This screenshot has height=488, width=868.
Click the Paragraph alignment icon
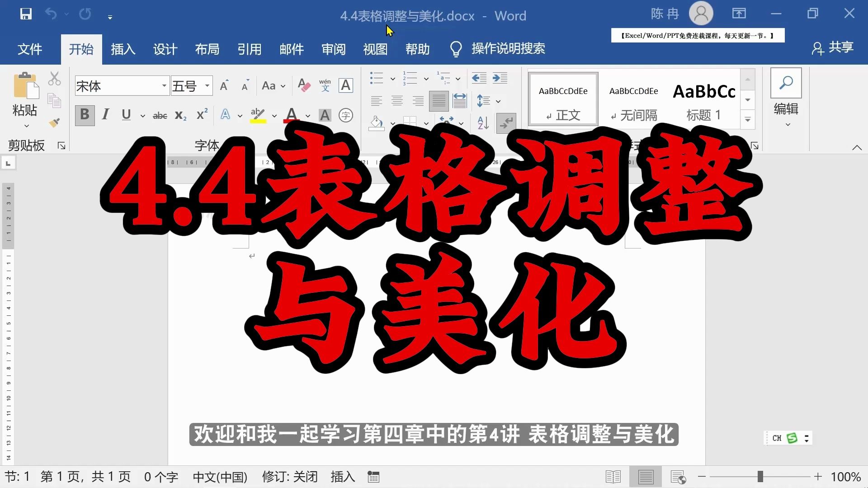376,101
